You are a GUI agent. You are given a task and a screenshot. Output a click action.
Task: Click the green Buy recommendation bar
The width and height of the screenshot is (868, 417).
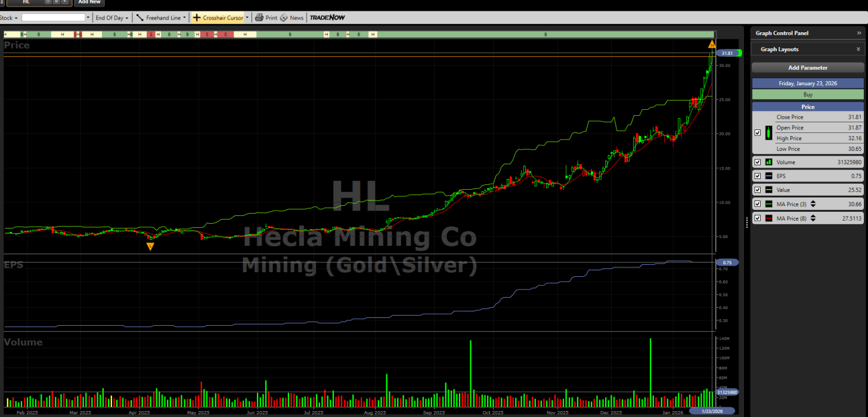808,94
